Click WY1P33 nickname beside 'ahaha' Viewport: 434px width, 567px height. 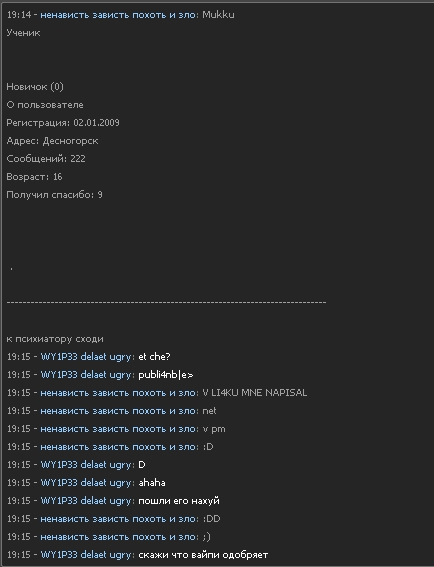(x=87, y=483)
